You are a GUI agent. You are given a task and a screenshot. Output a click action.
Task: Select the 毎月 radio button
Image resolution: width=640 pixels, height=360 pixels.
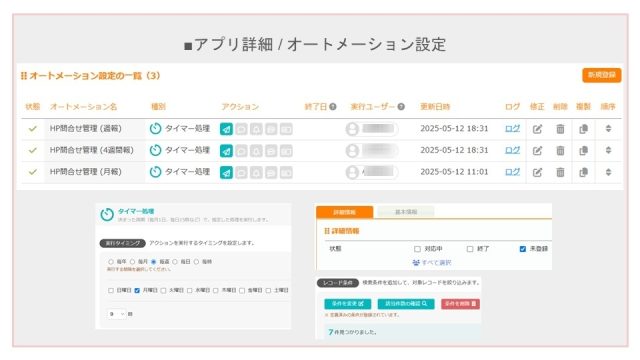132,262
